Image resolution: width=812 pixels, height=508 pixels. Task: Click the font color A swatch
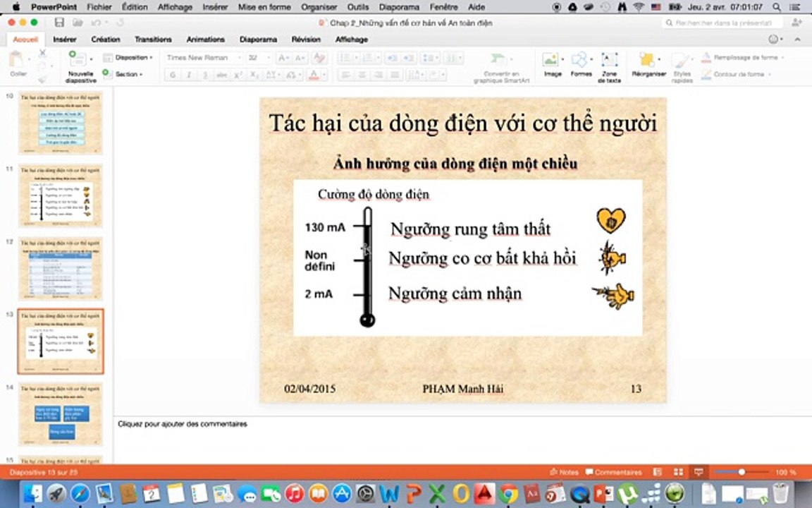[314, 75]
